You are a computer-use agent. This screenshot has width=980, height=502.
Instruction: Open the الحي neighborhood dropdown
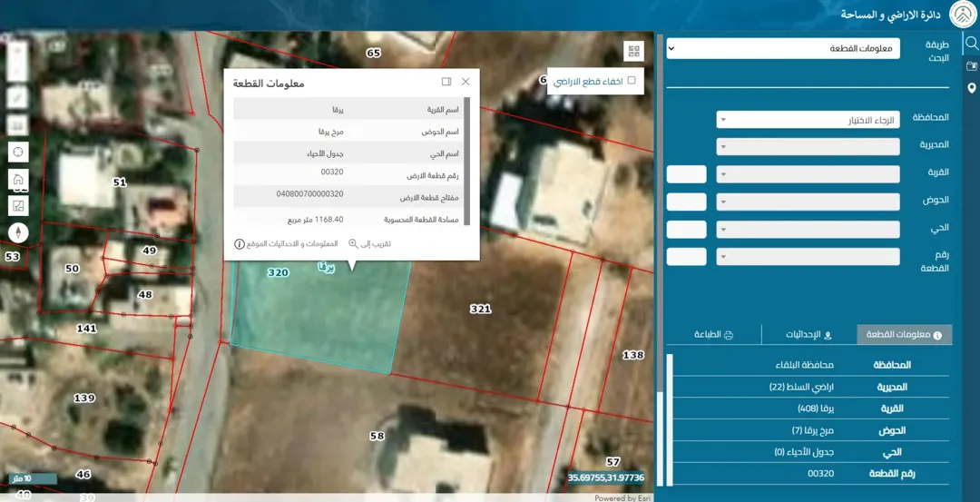(808, 230)
